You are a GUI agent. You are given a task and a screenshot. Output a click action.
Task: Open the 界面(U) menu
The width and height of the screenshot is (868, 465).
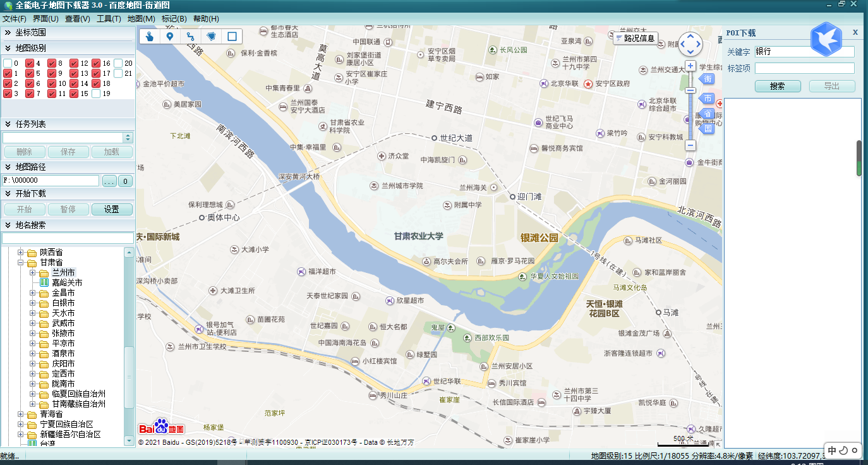(x=45, y=19)
